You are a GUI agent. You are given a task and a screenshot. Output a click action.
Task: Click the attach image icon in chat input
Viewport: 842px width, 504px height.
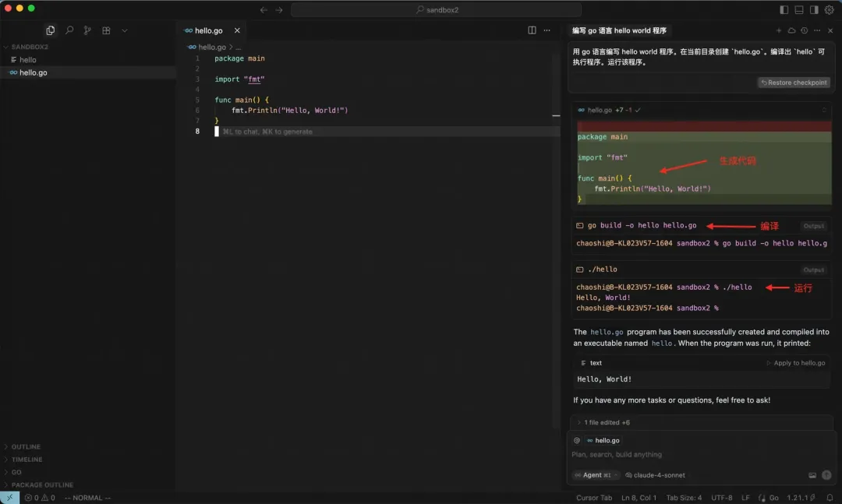tap(812, 475)
